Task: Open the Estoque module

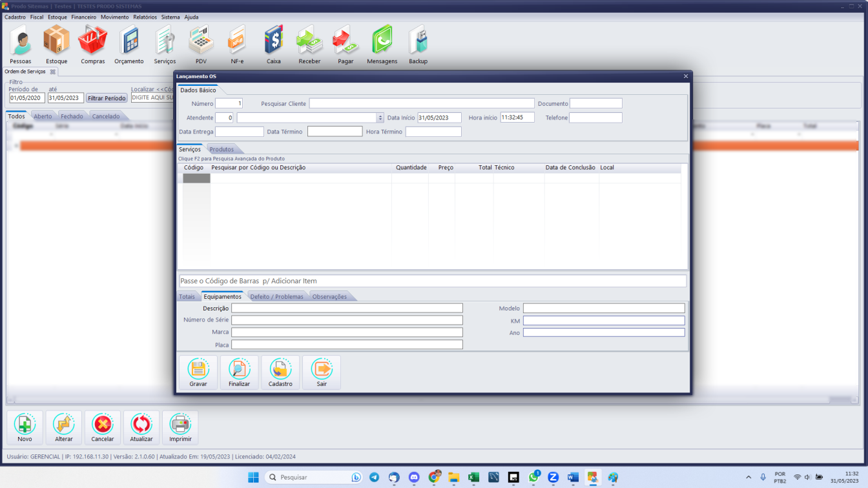Action: tap(56, 43)
